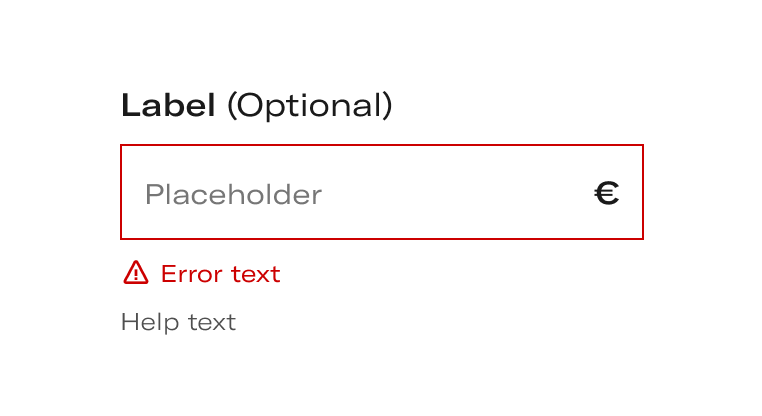Image resolution: width=762 pixels, height=416 pixels.
Task: Select the alert icon before Error text
Action: [x=136, y=273]
